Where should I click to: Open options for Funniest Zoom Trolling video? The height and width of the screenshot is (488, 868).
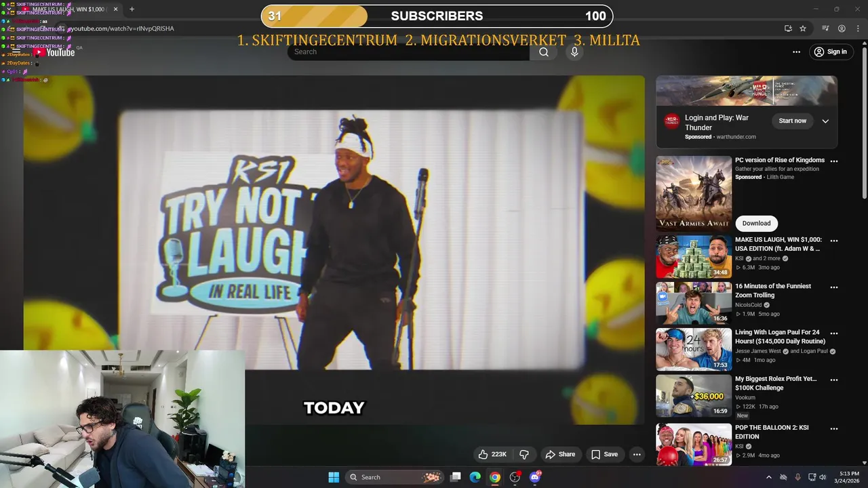[x=834, y=287]
